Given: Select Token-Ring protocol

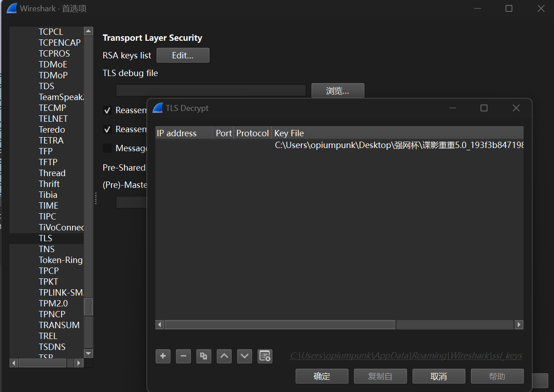Looking at the screenshot, I should (x=61, y=260).
